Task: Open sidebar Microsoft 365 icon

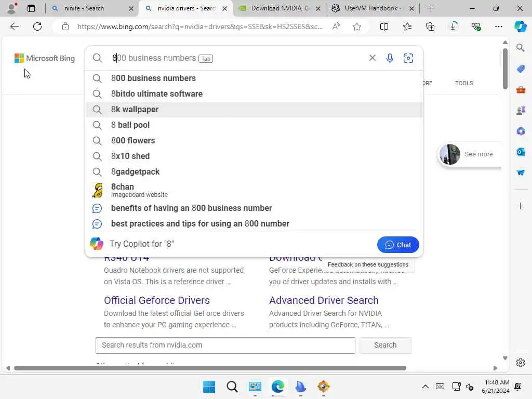Action: tap(521, 131)
